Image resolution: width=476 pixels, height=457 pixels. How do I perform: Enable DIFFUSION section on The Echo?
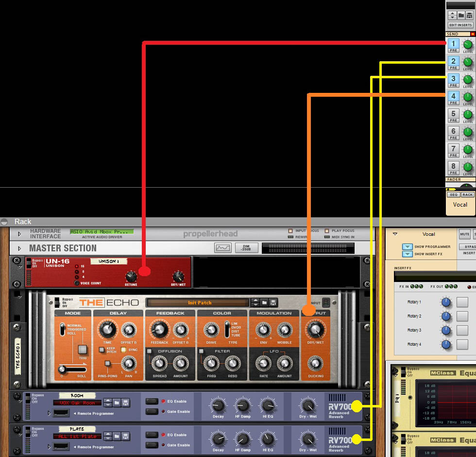pos(150,351)
